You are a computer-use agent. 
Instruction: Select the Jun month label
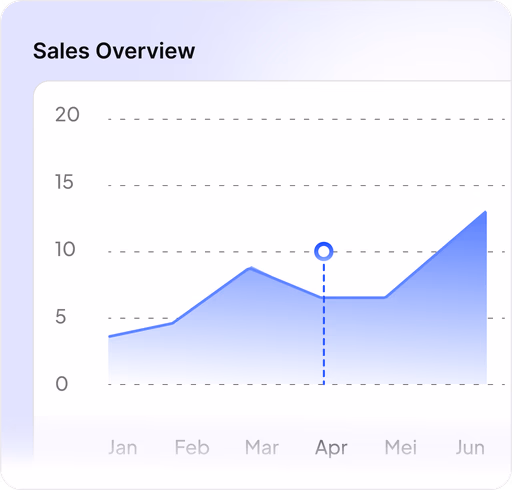tap(470, 447)
